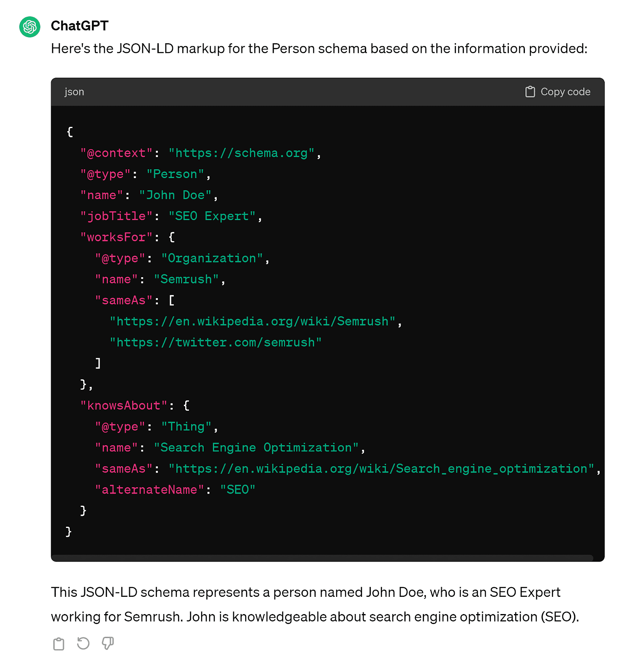Select the "John Doe" name value
This screenshot has width=624, height=672.
click(176, 194)
